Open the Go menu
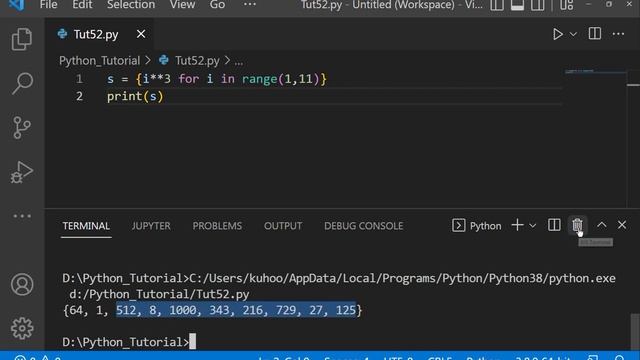This screenshot has width=640, height=360. coord(217,5)
